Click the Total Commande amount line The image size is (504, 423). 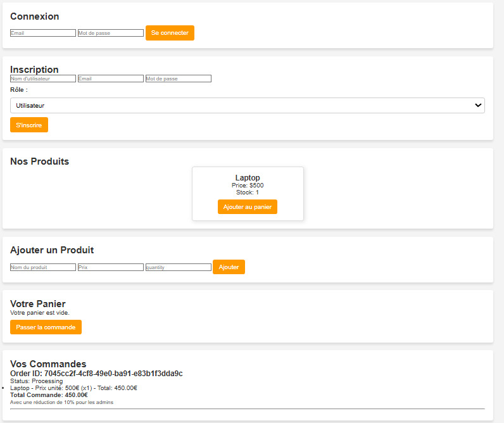(x=49, y=395)
